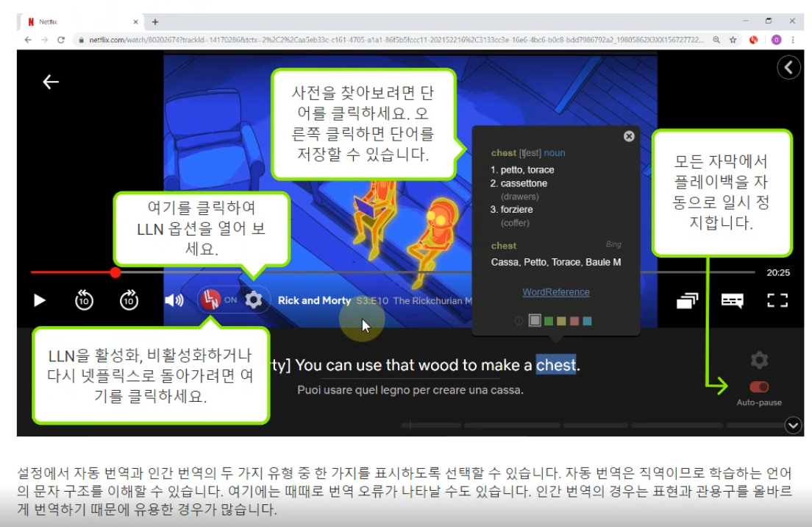812x527 pixels.
Task: Open a new browser tab
Action: point(155,22)
